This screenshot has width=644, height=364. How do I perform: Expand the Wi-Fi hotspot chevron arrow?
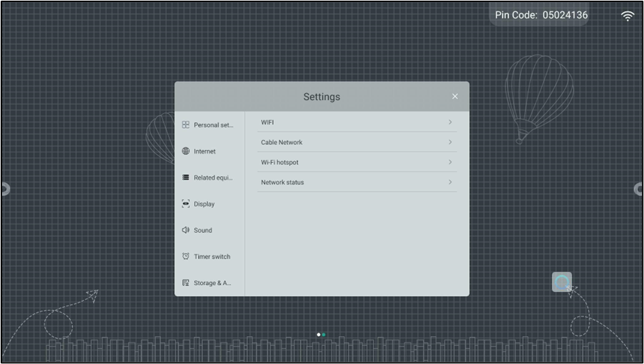point(450,162)
